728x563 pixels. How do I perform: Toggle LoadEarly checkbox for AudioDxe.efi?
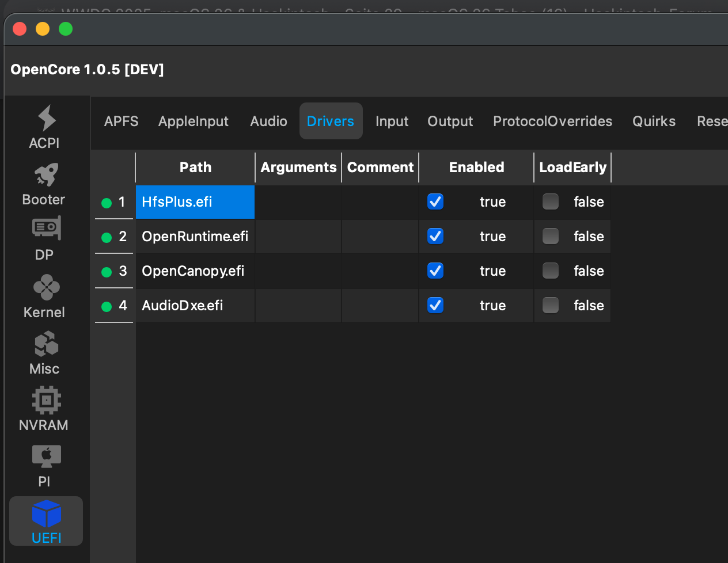point(551,305)
